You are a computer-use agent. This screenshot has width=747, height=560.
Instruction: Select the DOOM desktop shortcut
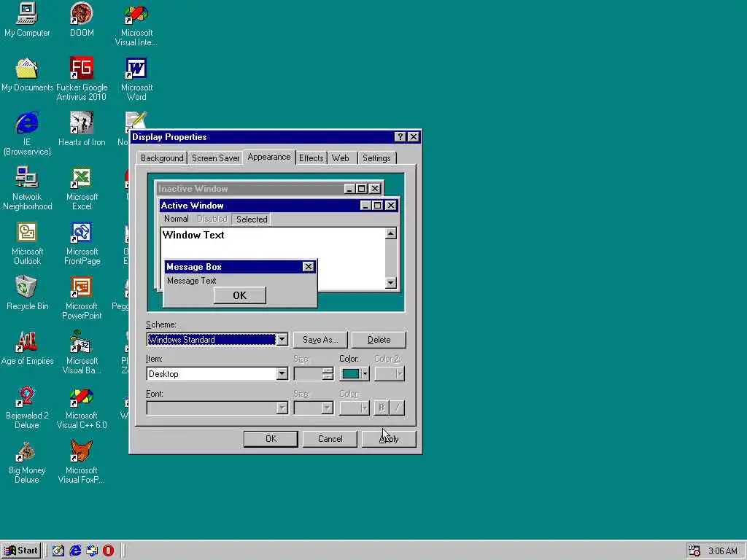tap(82, 20)
